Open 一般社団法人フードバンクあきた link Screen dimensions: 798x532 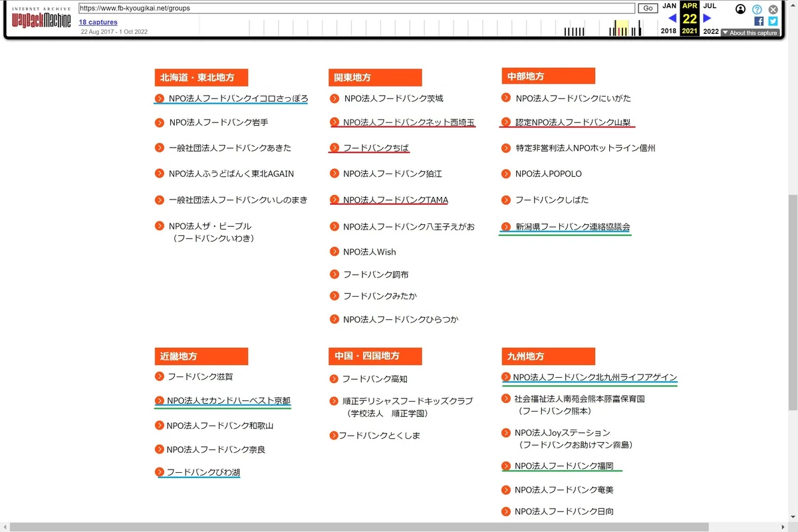[x=230, y=148]
